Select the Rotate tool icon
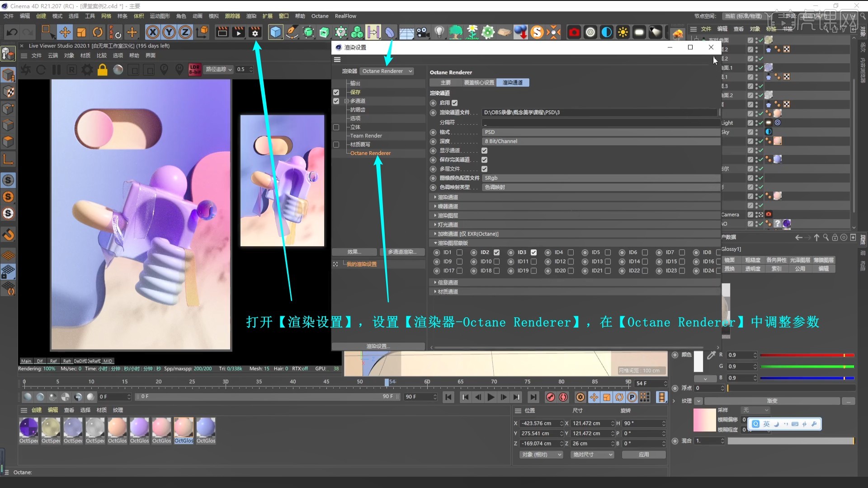 coord(98,32)
